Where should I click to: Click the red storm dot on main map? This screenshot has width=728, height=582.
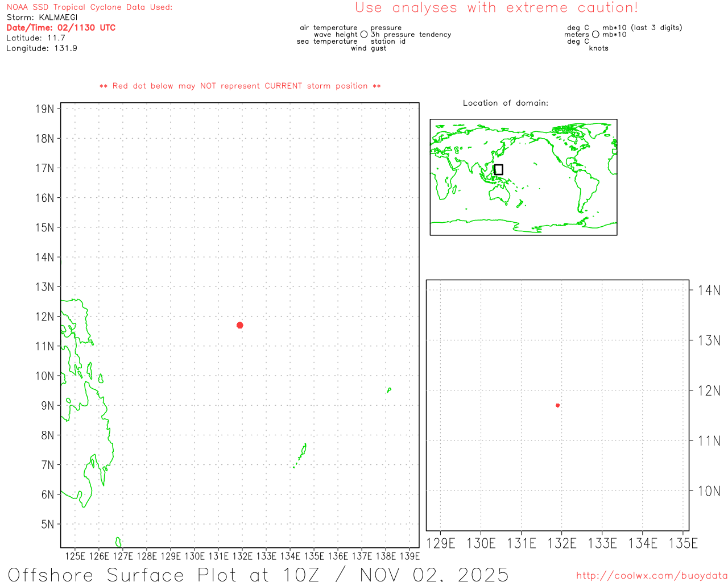tap(239, 325)
